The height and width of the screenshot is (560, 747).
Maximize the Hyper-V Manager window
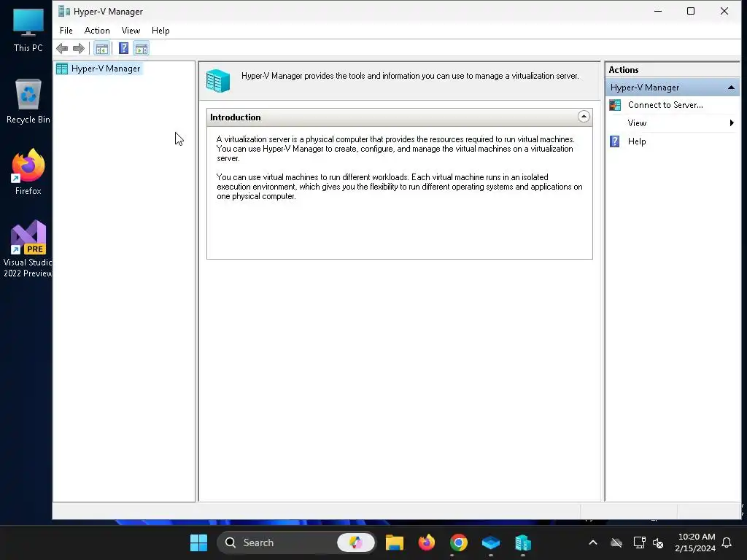coord(691,11)
